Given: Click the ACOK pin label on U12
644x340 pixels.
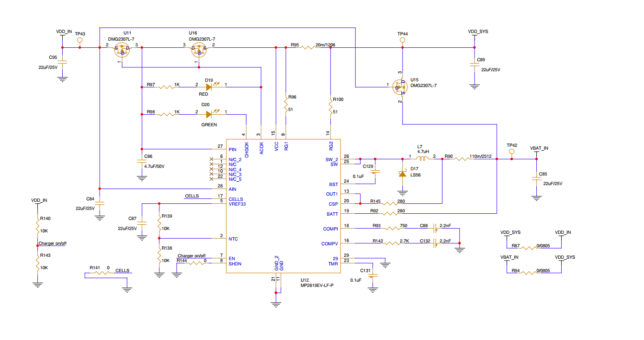Looking at the screenshot, I should click(261, 148).
